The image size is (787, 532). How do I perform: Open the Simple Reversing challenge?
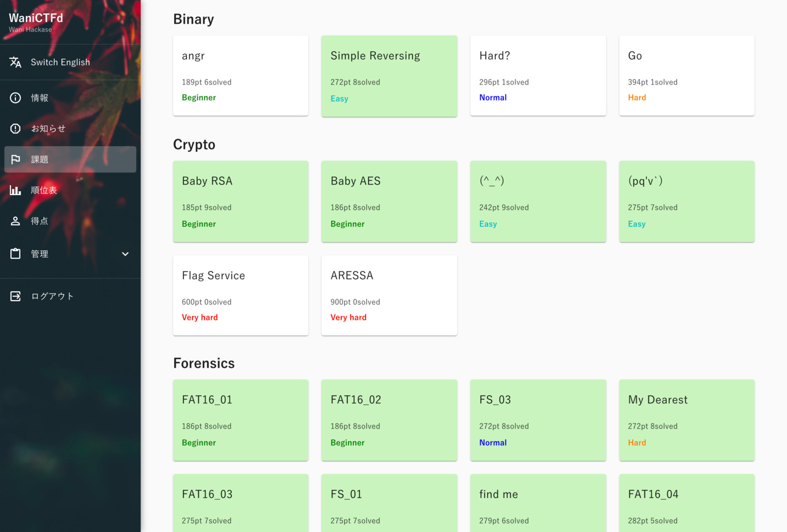click(x=389, y=76)
